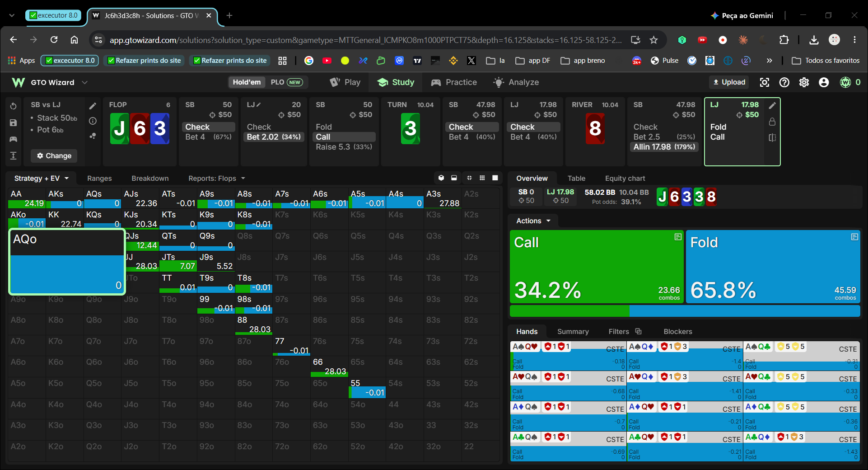Click the expand icon on the Call action card
The image size is (868, 470).
(678, 237)
